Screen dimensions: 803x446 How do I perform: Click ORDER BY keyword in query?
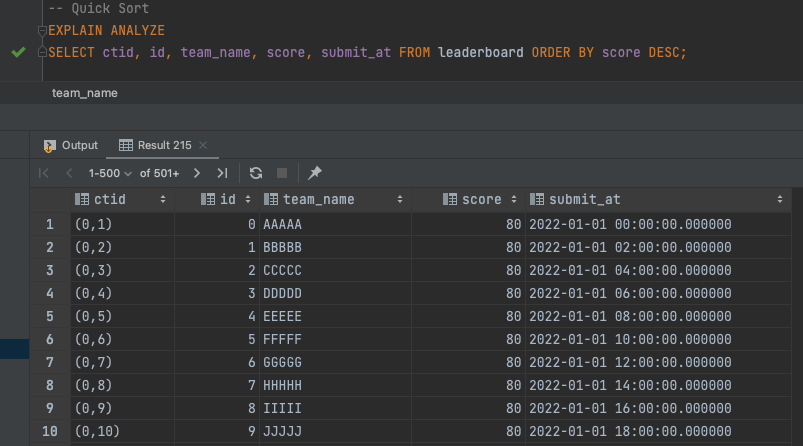tap(562, 53)
